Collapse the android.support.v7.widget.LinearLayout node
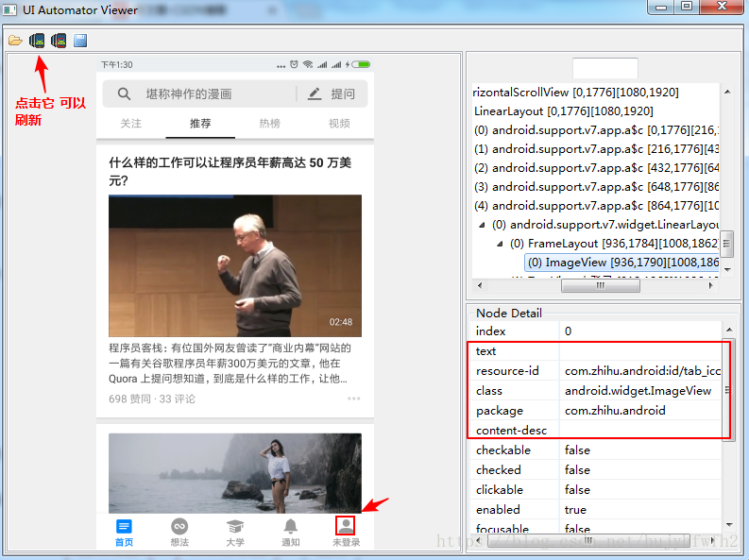The image size is (749, 560). pyautogui.click(x=483, y=225)
